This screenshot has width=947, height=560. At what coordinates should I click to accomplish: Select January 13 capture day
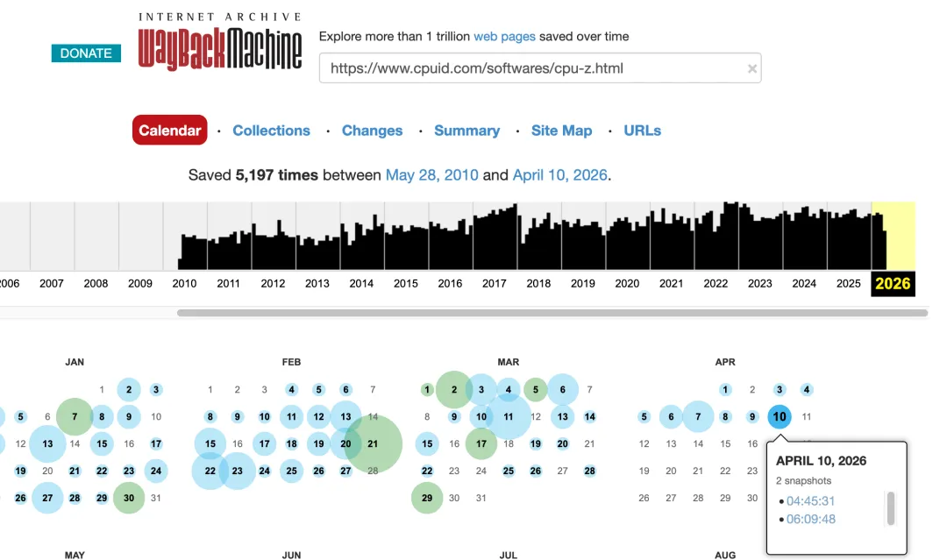point(47,443)
